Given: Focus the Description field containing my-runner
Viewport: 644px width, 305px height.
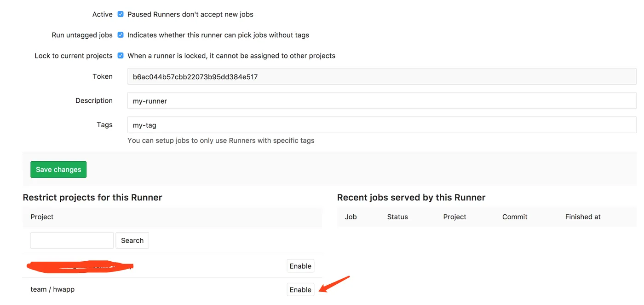Looking at the screenshot, I should 381,101.
